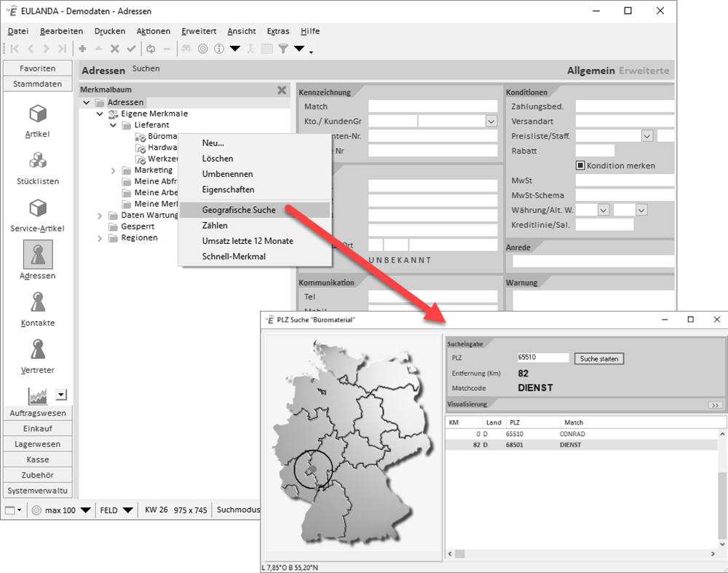Open the Bearbeiten menu
This screenshot has height=573, width=728.
tap(61, 31)
